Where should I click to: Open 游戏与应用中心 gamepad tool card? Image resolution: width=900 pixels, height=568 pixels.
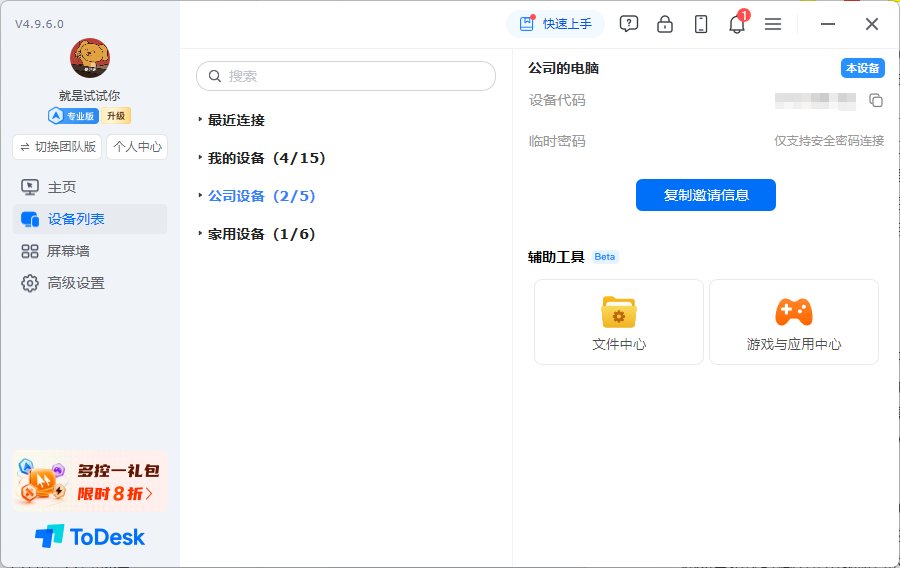click(794, 322)
